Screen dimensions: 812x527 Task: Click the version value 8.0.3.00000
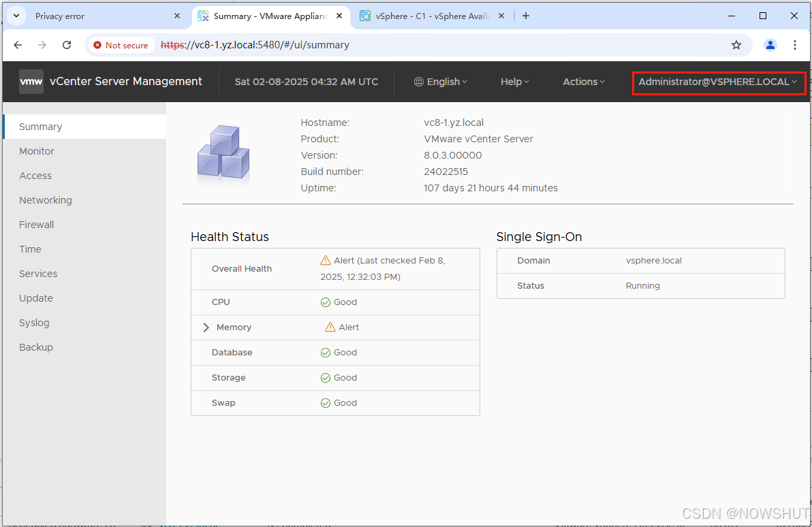click(x=452, y=155)
